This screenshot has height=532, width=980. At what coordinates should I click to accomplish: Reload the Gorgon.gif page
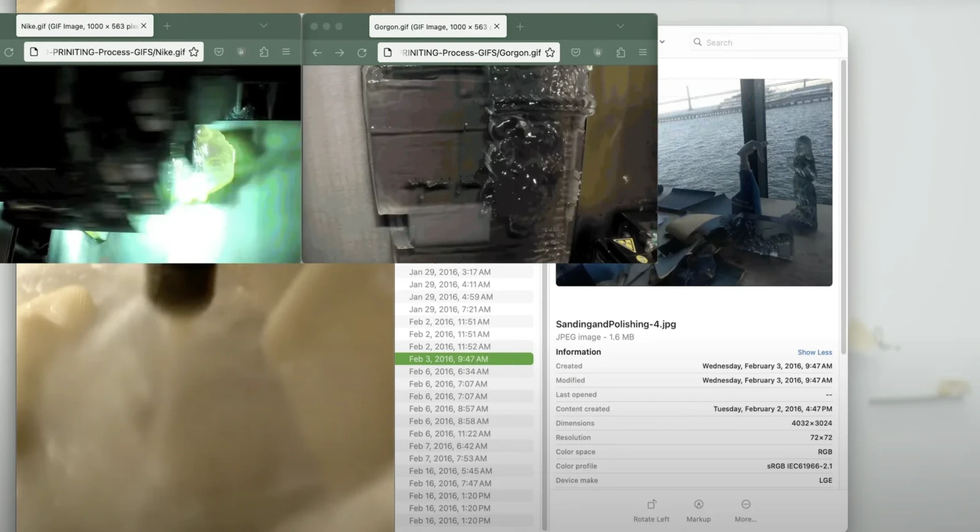point(362,53)
